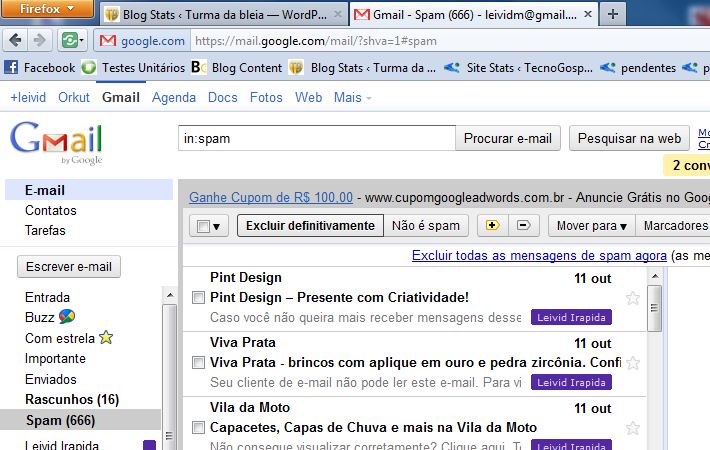The image size is (710, 450).
Task: Expand the Mais menu in Google bar
Action: 352,97
